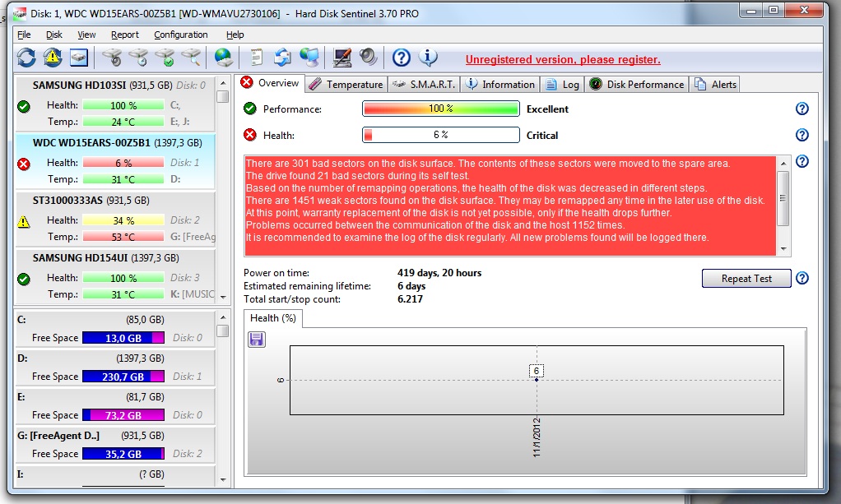Click the disk with green checkmark icon
Viewport: 841px width, 504px height.
pyautogui.click(x=165, y=58)
